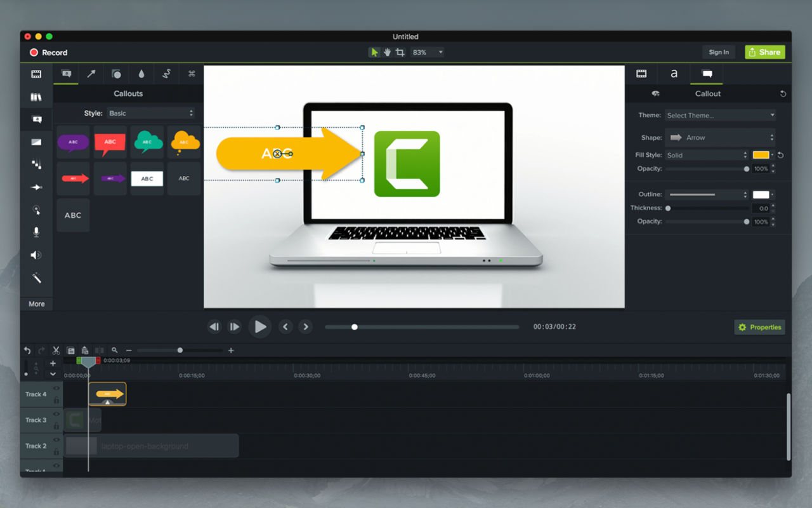
Task: Click the orange fill color swatch
Action: 761,155
